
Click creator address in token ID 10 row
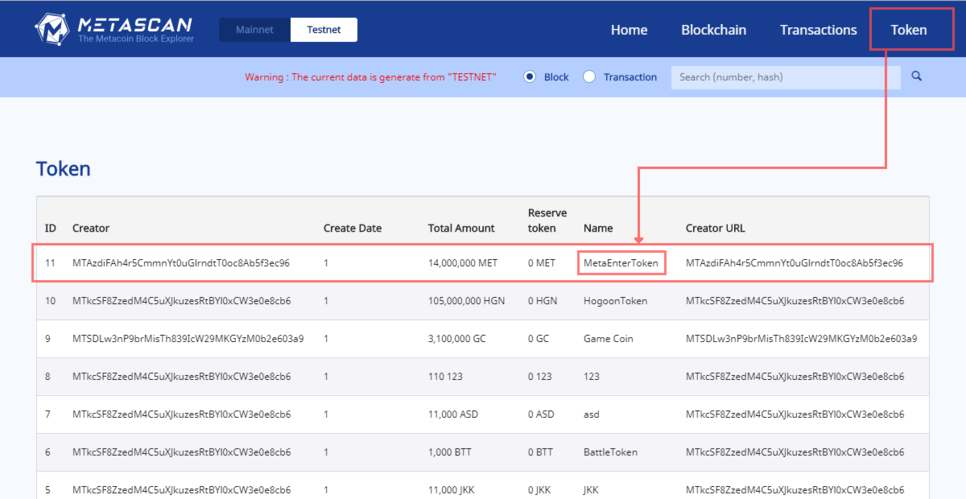pos(182,301)
